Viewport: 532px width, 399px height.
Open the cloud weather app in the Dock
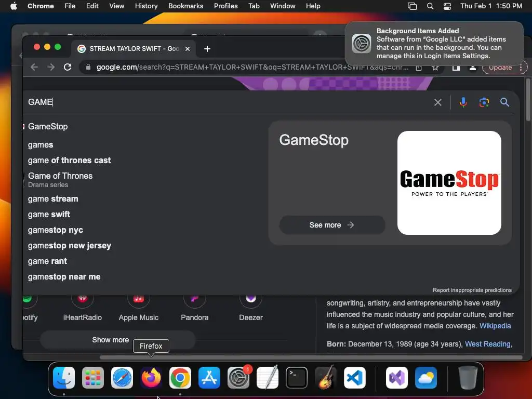pos(426,378)
